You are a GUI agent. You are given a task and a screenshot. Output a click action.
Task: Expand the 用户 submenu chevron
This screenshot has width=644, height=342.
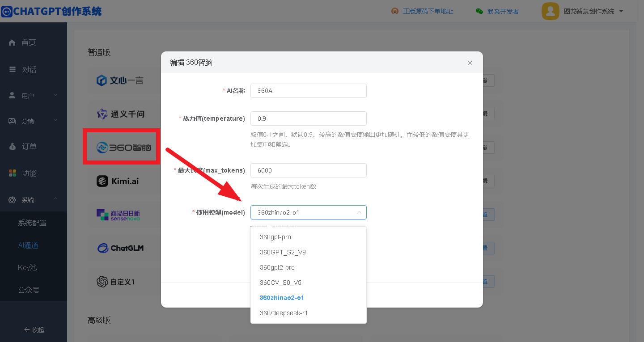[x=55, y=95]
